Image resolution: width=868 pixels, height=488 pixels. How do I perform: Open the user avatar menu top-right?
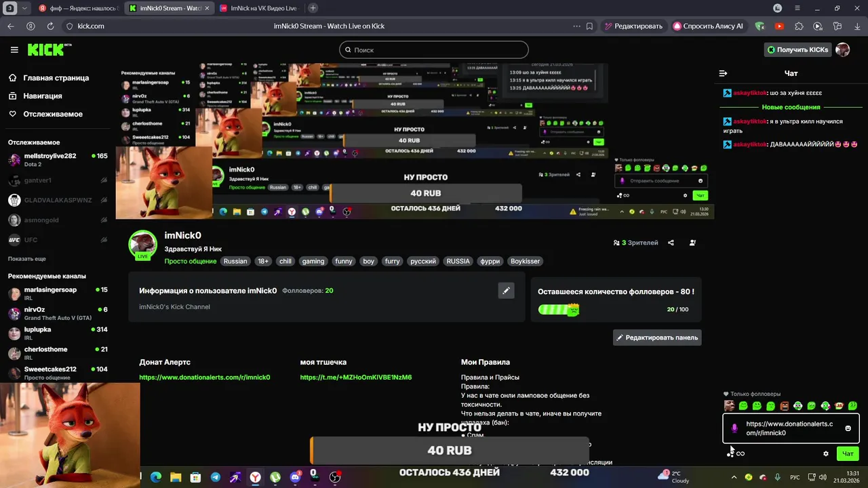tap(842, 49)
